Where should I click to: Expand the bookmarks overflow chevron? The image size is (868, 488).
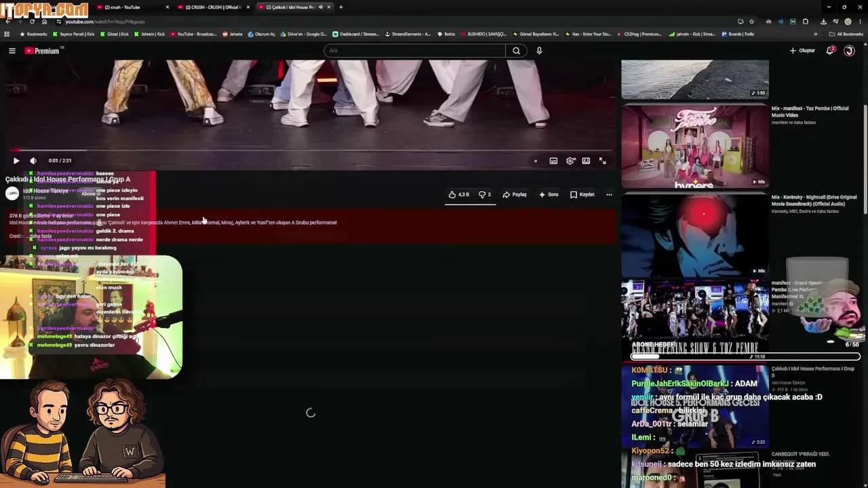pyautogui.click(x=816, y=34)
